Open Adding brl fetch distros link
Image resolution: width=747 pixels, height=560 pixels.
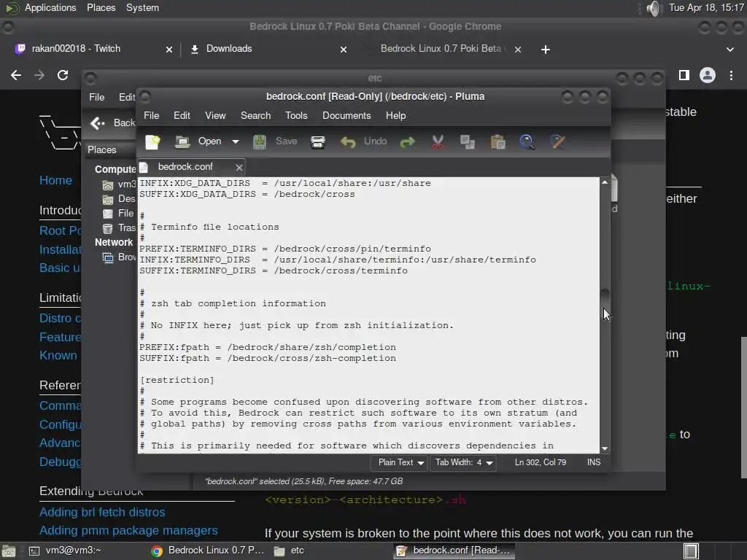102,512
